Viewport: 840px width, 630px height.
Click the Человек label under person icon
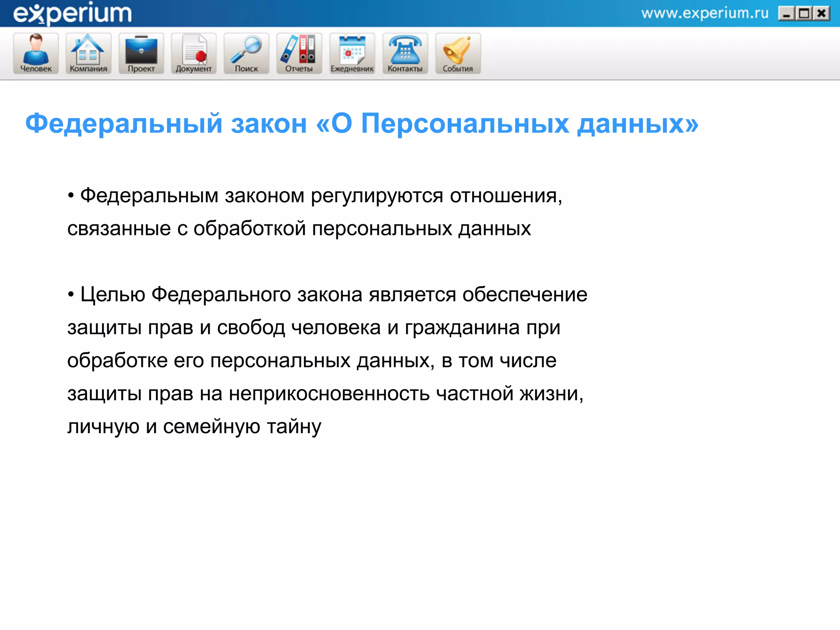click(36, 69)
